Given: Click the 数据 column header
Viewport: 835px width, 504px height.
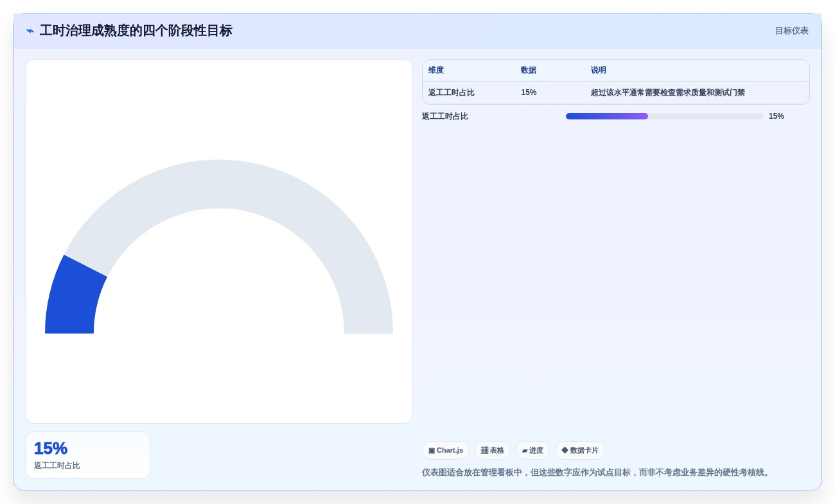Looking at the screenshot, I should [529, 70].
